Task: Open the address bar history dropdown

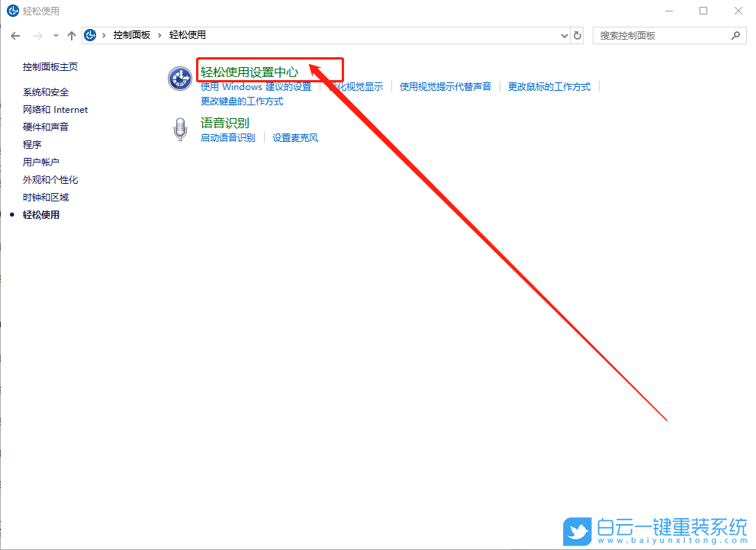Action: coord(564,35)
